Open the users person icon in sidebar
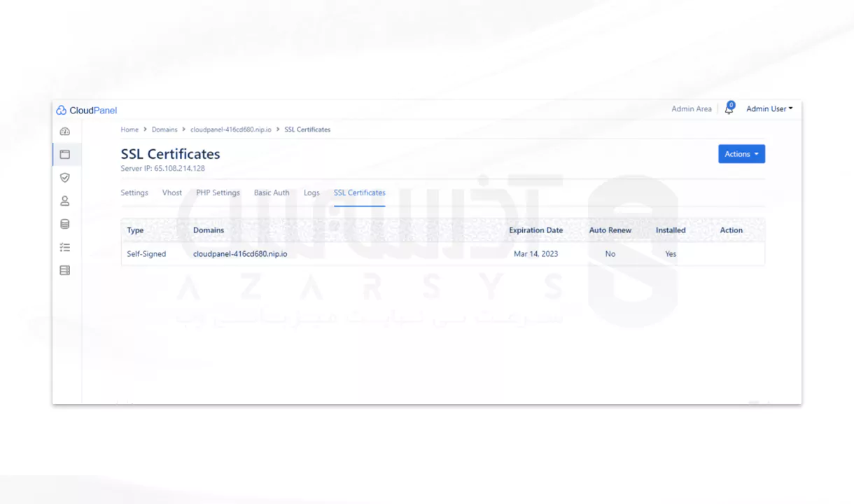854x504 pixels. (x=65, y=201)
